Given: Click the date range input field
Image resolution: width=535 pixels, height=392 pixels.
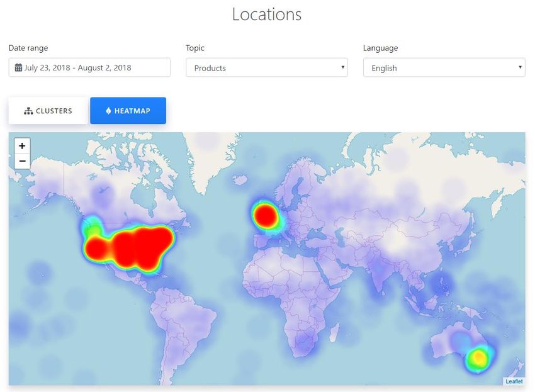Looking at the screenshot, I should coord(89,67).
